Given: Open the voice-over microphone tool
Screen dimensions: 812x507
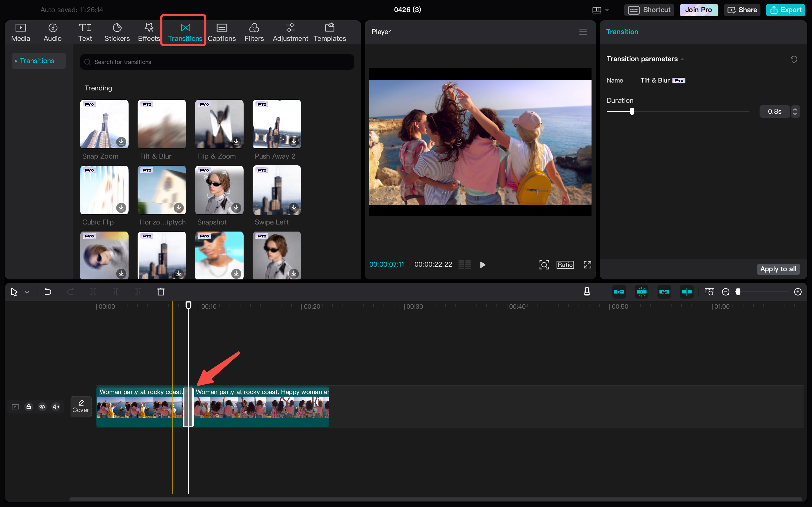Looking at the screenshot, I should (586, 292).
